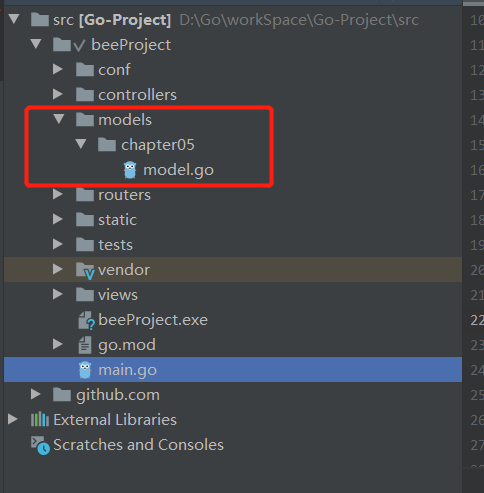The height and width of the screenshot is (493, 484).
Task: Click the vendor folder icon
Action: coord(85,270)
